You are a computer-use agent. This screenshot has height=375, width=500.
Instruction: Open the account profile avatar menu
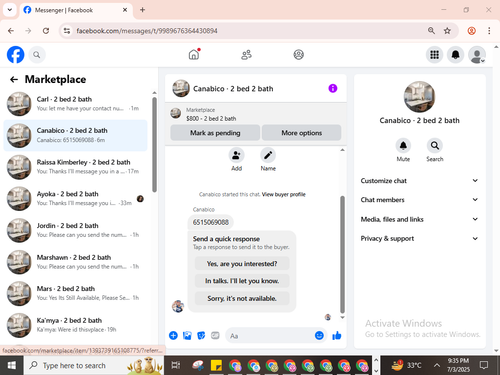pos(477,55)
